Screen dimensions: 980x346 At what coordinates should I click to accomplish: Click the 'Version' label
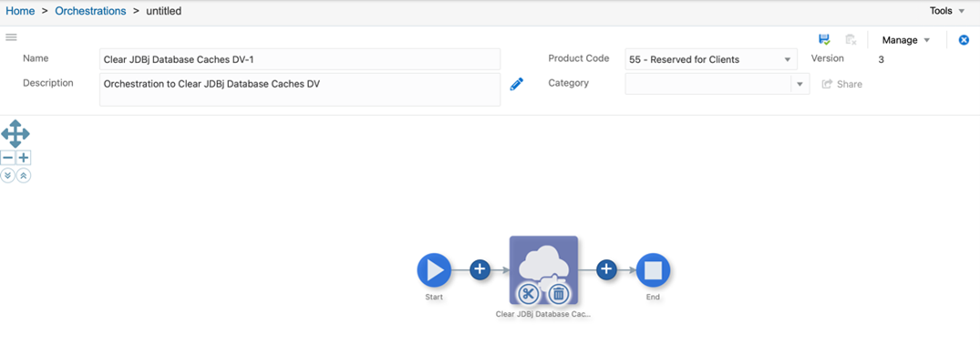tap(828, 58)
